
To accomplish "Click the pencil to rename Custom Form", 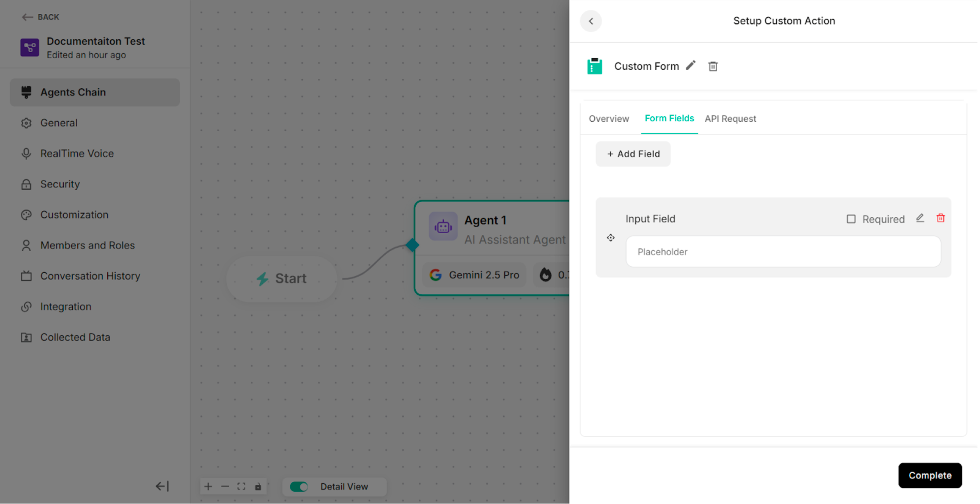I will (x=691, y=65).
